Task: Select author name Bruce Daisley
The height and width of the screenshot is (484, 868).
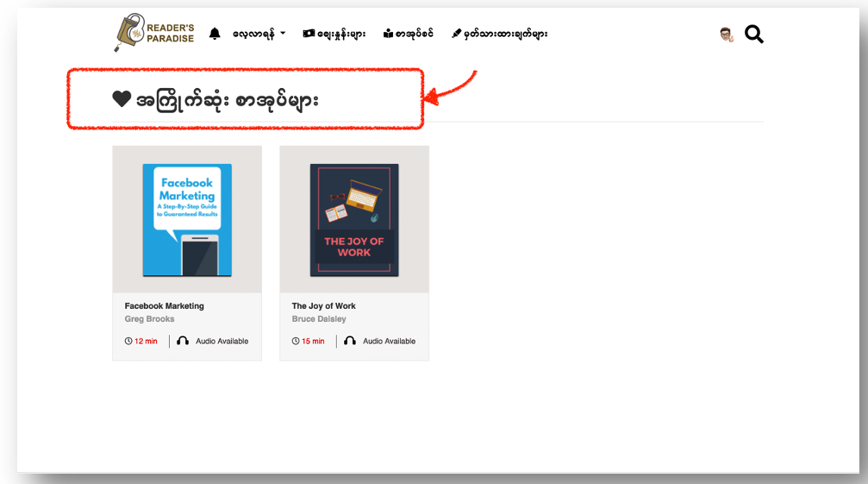Action: [x=319, y=319]
